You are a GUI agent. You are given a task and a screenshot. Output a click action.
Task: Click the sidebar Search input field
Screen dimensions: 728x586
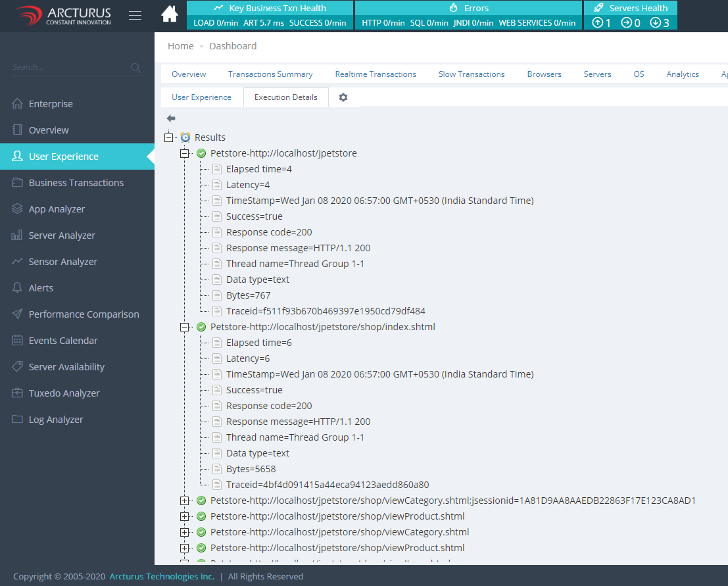[x=69, y=67]
